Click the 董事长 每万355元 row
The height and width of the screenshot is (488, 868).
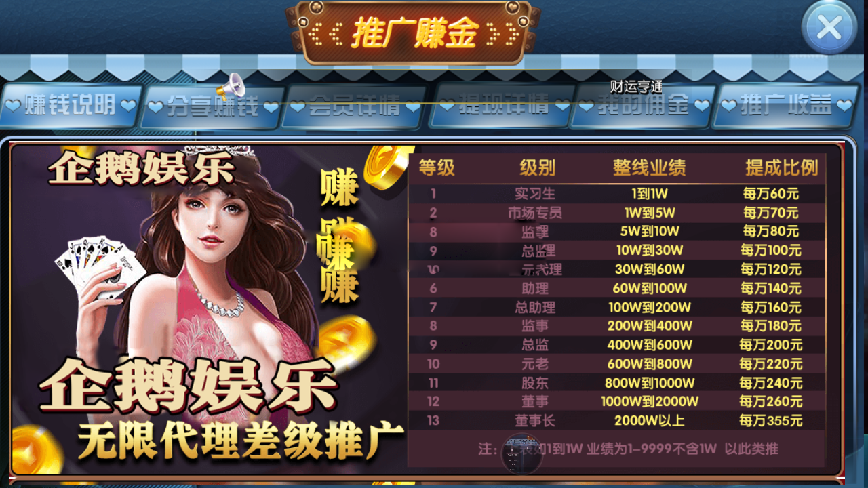tap(616, 421)
